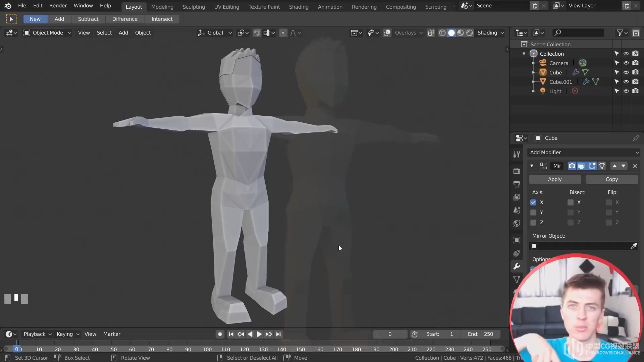Open Object Data mesh tab icon
The height and width of the screenshot is (362, 644).
(517, 280)
